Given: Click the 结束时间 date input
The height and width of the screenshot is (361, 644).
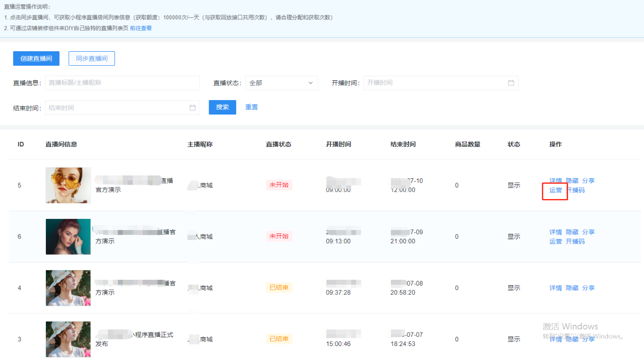Looking at the screenshot, I should [x=116, y=108].
